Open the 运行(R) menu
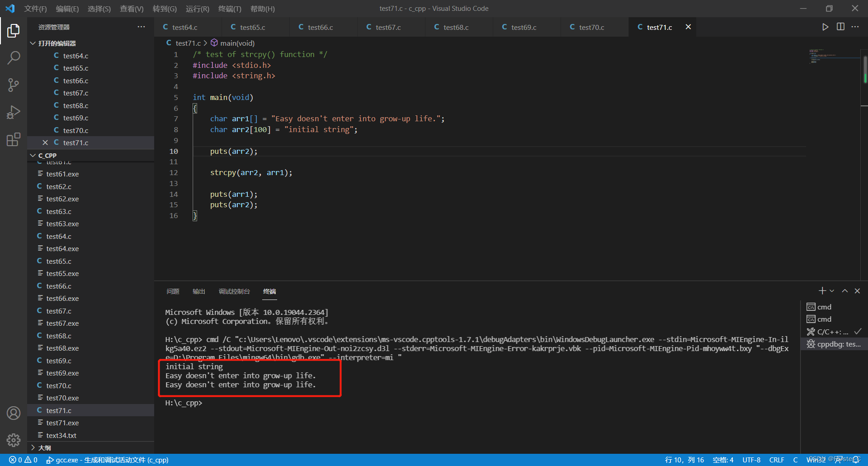The image size is (868, 466). click(x=198, y=9)
